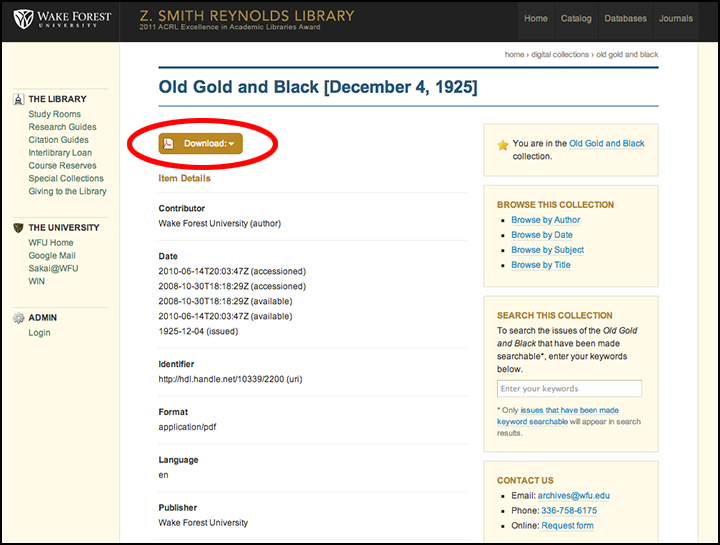Open Google Mail sidebar link
Viewport: 720px width, 545px height.
pos(52,255)
